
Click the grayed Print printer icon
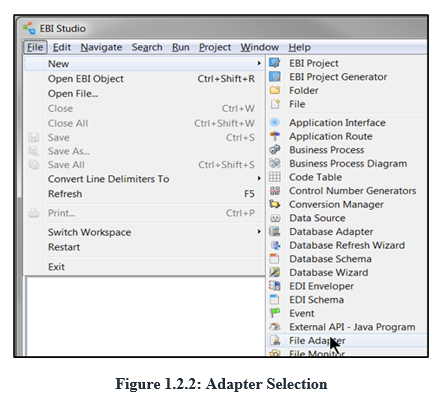pos(33,213)
